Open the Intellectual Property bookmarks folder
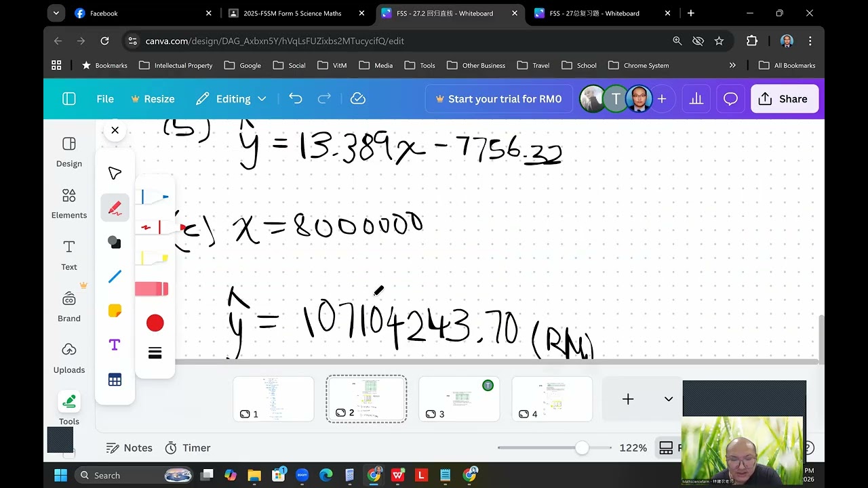 pyautogui.click(x=176, y=65)
